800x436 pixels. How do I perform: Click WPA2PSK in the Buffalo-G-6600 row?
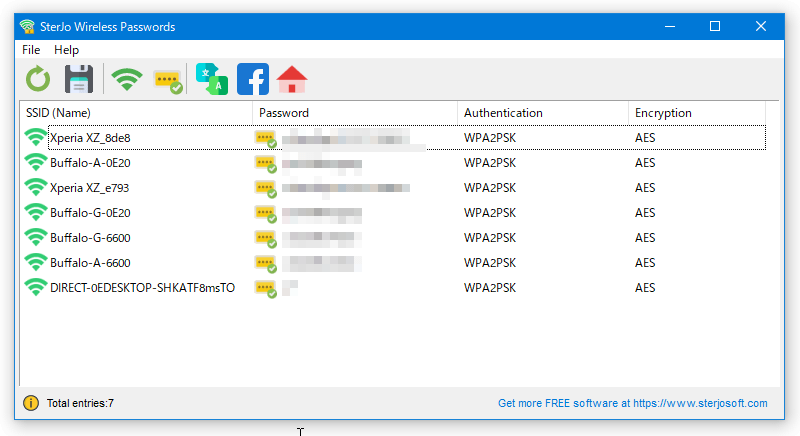point(490,238)
